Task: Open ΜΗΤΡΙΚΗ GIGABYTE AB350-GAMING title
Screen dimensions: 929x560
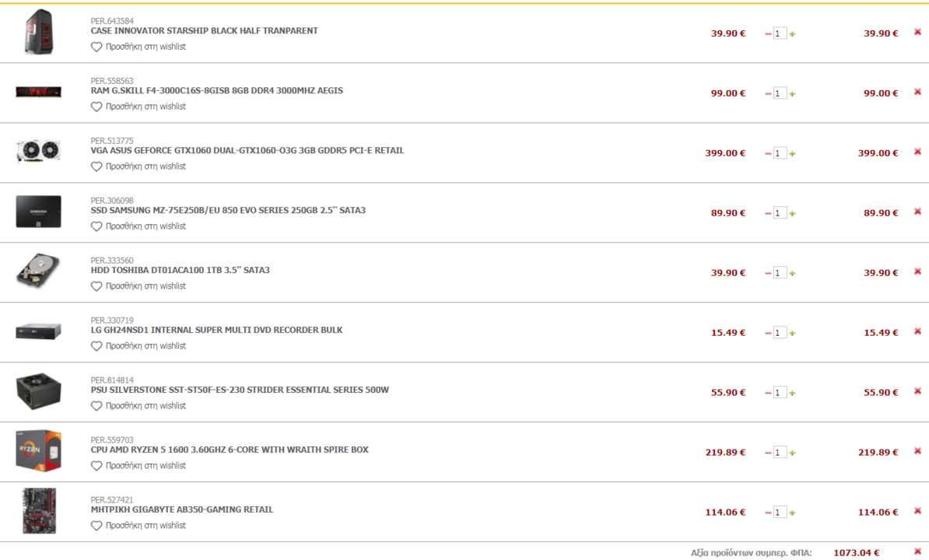Action: tap(182, 509)
